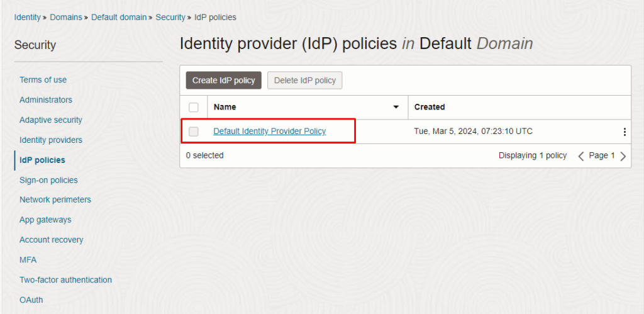644x314 pixels.
Task: Open Adaptive security settings
Action: [51, 120]
